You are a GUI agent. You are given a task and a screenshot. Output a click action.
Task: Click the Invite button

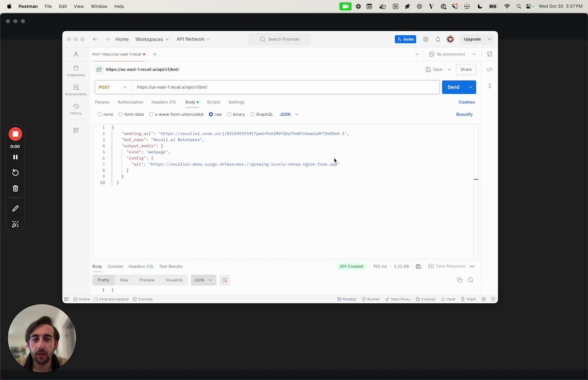pos(405,39)
